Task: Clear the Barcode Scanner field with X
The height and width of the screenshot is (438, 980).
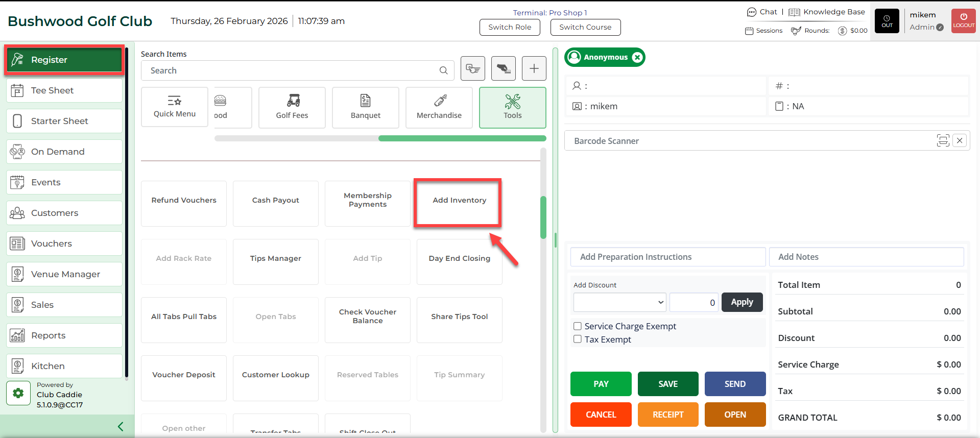Action: pos(960,140)
